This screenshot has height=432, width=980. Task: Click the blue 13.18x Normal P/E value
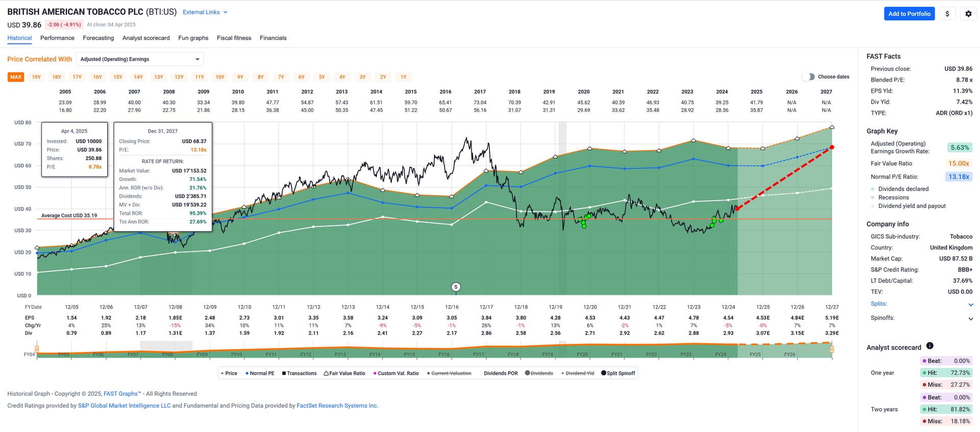959,177
